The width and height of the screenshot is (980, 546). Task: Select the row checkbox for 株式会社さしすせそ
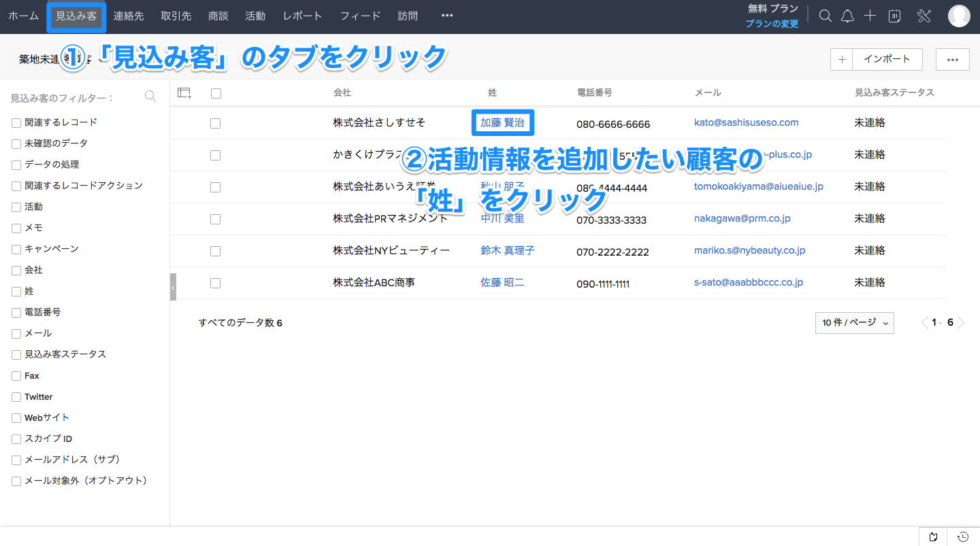click(x=215, y=124)
